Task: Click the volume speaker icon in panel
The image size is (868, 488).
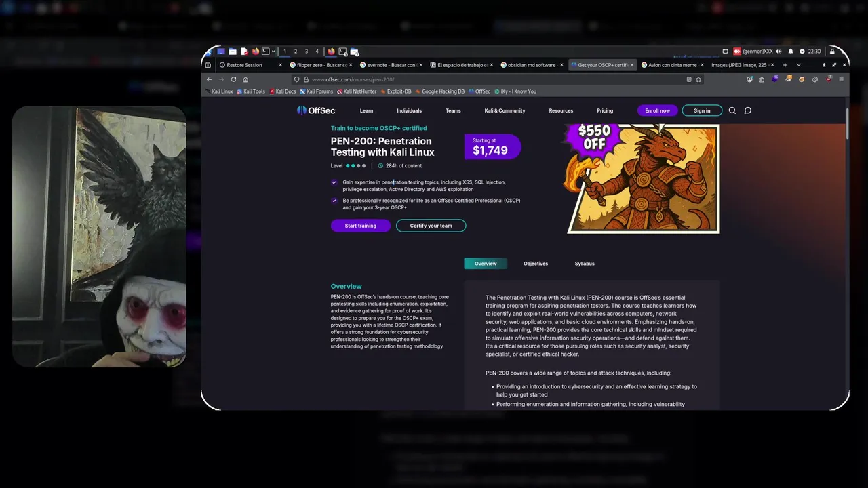Action: click(778, 52)
